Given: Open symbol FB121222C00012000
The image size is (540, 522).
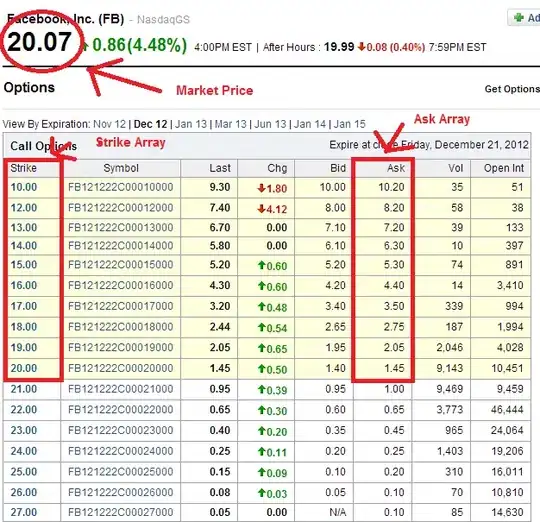Looking at the screenshot, I should point(121,208).
